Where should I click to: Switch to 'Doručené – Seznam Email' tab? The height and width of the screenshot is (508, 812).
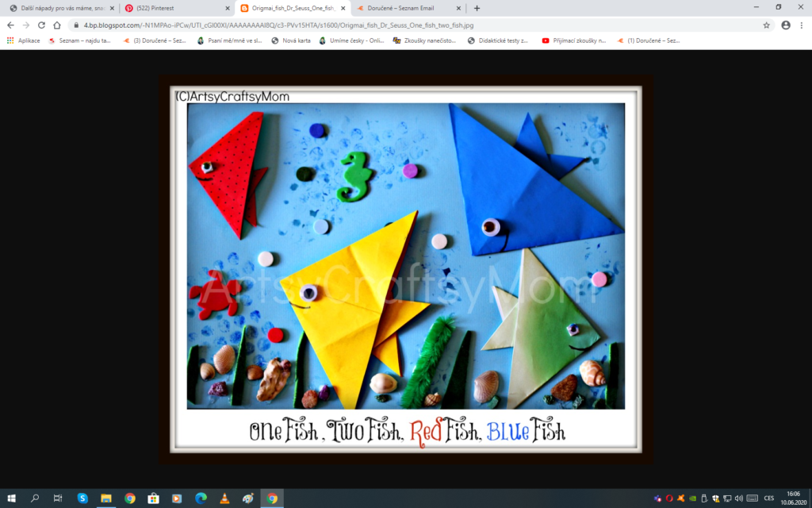click(x=408, y=8)
